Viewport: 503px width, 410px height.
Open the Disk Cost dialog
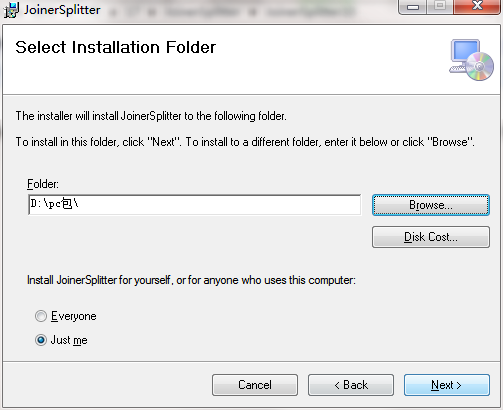431,237
